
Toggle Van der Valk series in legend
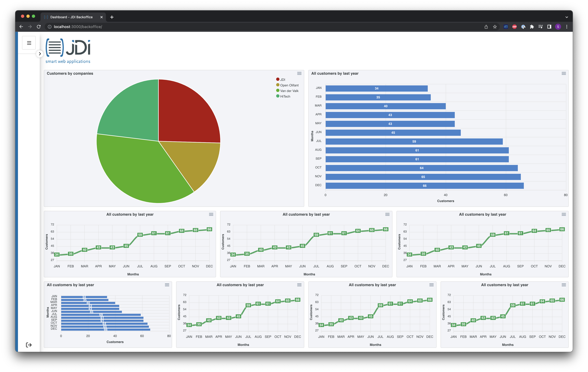pyautogui.click(x=287, y=91)
